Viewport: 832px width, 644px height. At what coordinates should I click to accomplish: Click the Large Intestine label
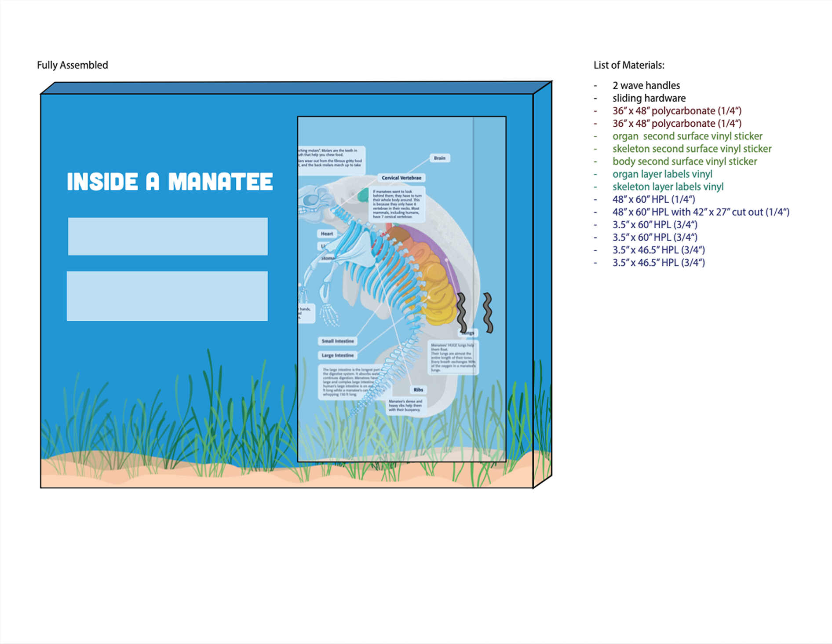tap(337, 355)
